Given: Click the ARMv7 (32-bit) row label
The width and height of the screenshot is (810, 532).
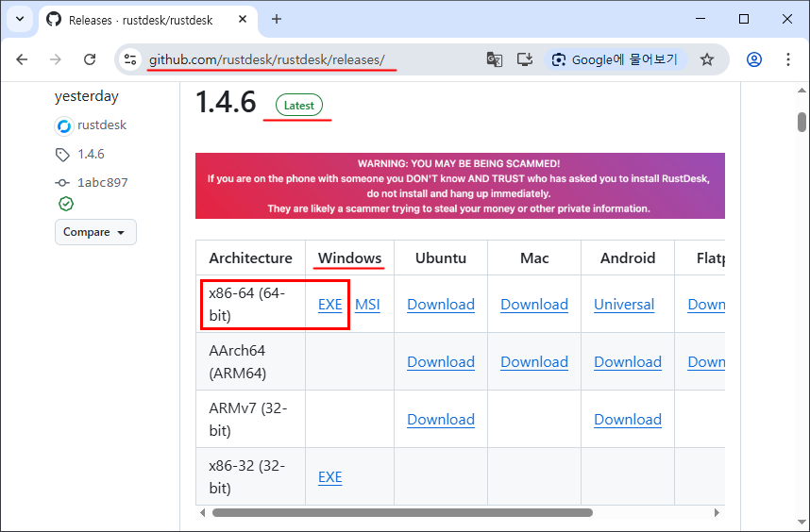Looking at the screenshot, I should (x=248, y=419).
